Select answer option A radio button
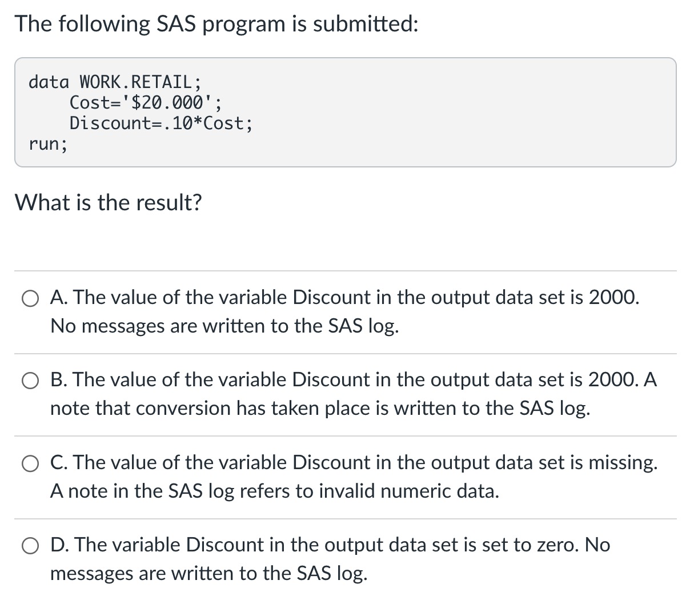 tap(30, 299)
